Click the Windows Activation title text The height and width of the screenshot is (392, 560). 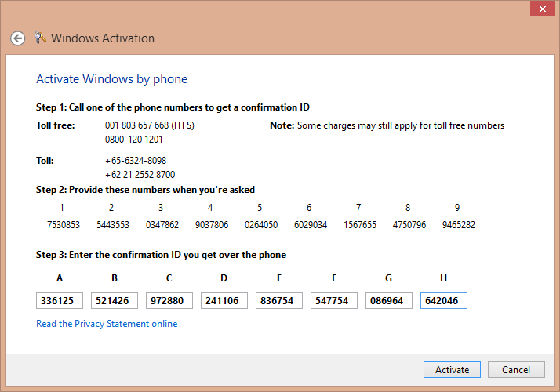point(103,38)
